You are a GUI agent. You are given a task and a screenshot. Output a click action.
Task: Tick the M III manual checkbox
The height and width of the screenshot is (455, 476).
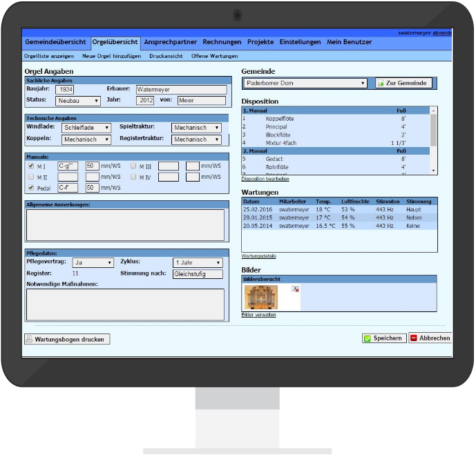click(x=133, y=166)
